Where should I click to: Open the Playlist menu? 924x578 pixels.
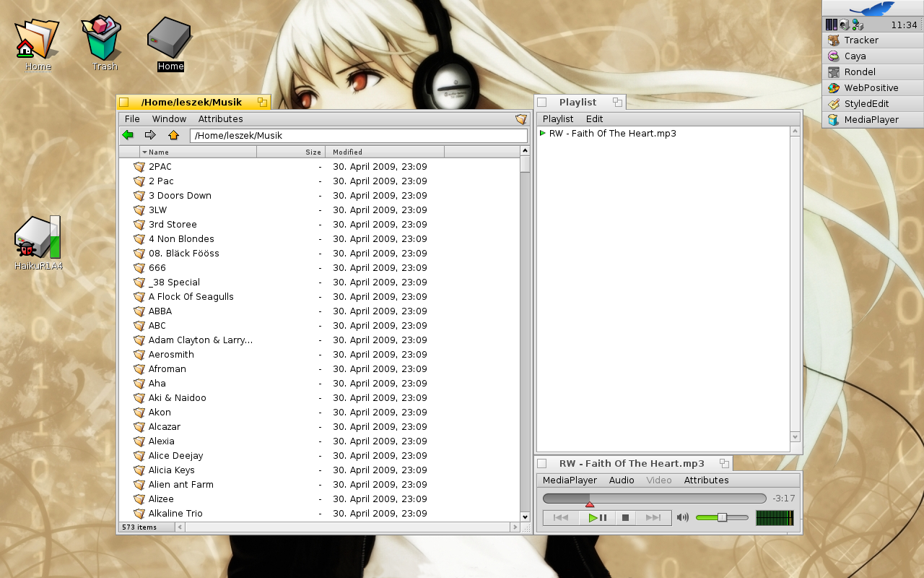(557, 119)
